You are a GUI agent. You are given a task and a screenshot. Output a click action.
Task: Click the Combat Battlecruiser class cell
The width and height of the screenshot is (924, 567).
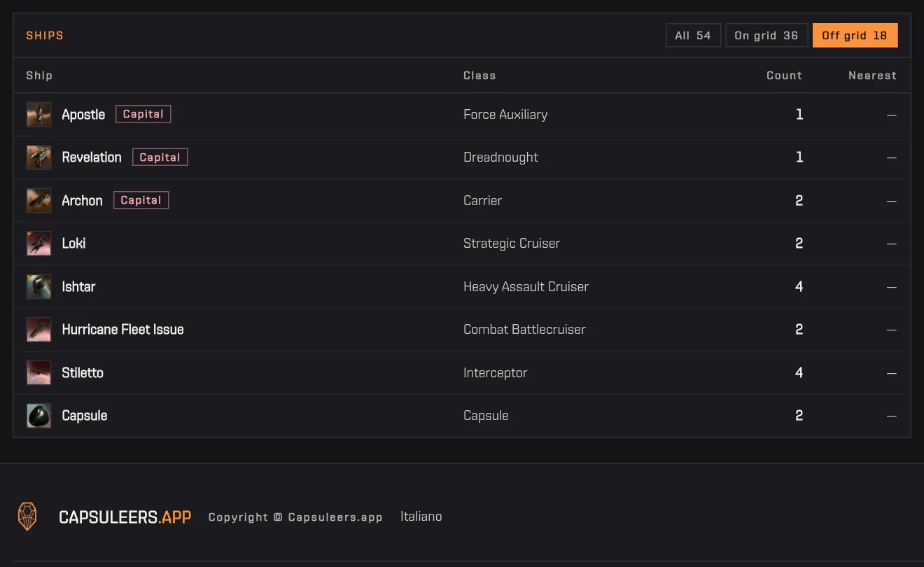tap(524, 330)
